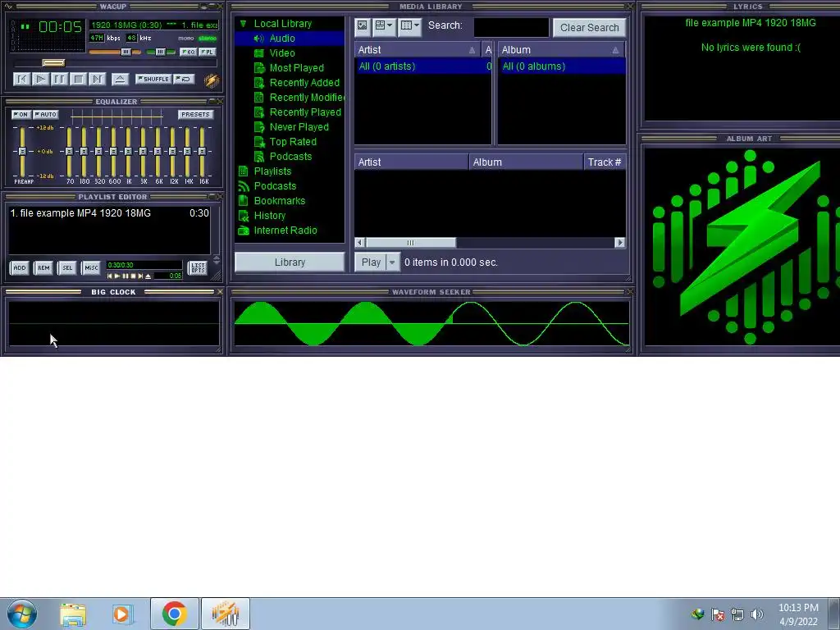Open the LIST OPTS menu in the playlist
This screenshot has height=630, width=840.
point(198,268)
